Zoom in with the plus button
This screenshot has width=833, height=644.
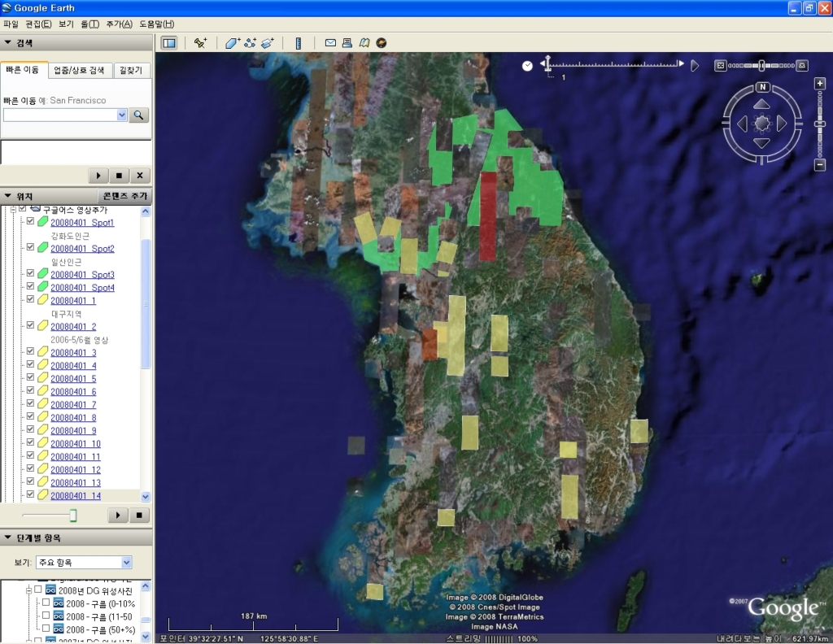[x=820, y=84]
